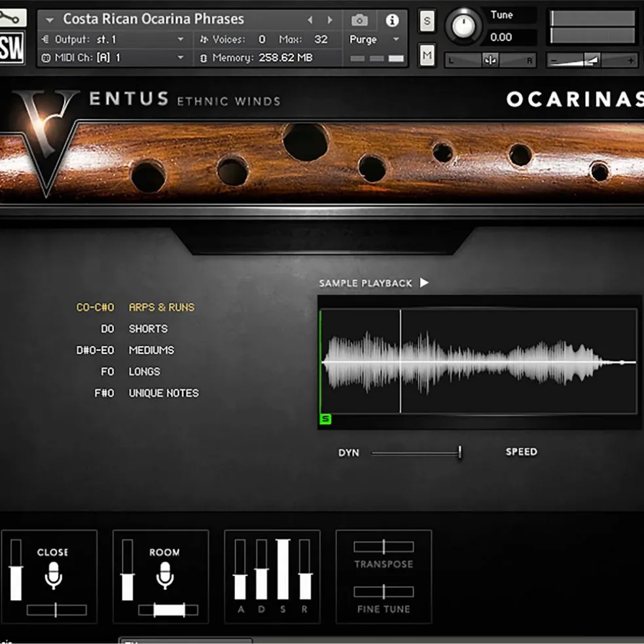644x644 pixels.
Task: Click the green S start marker
Action: pyautogui.click(x=325, y=419)
